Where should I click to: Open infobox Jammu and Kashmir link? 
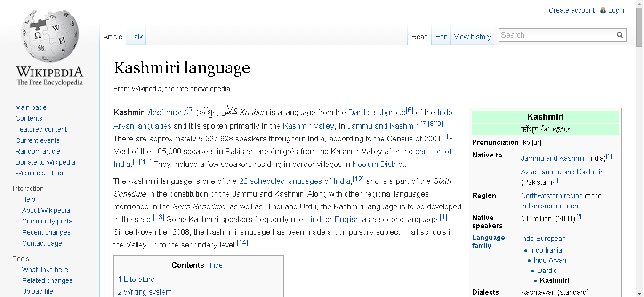click(x=553, y=158)
